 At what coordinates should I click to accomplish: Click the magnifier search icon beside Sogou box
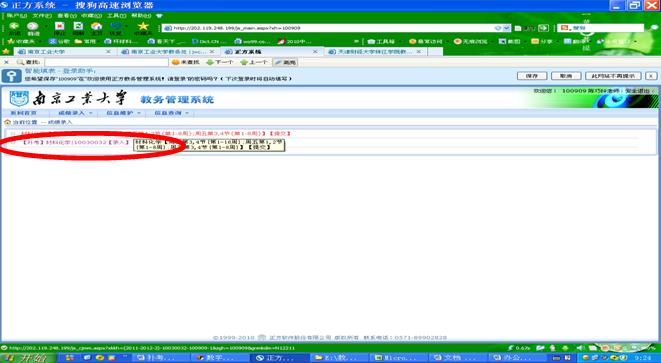(x=652, y=28)
